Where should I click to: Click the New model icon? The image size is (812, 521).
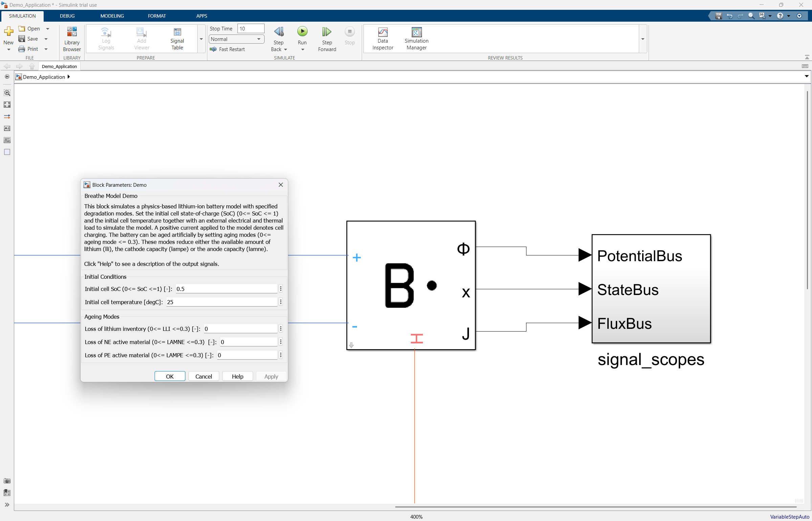[8, 31]
